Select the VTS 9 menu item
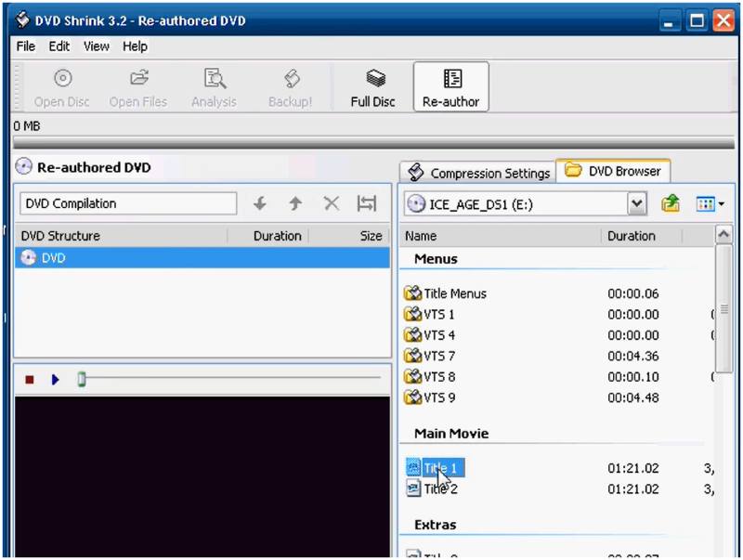This screenshot has width=743, height=560. tap(429, 397)
